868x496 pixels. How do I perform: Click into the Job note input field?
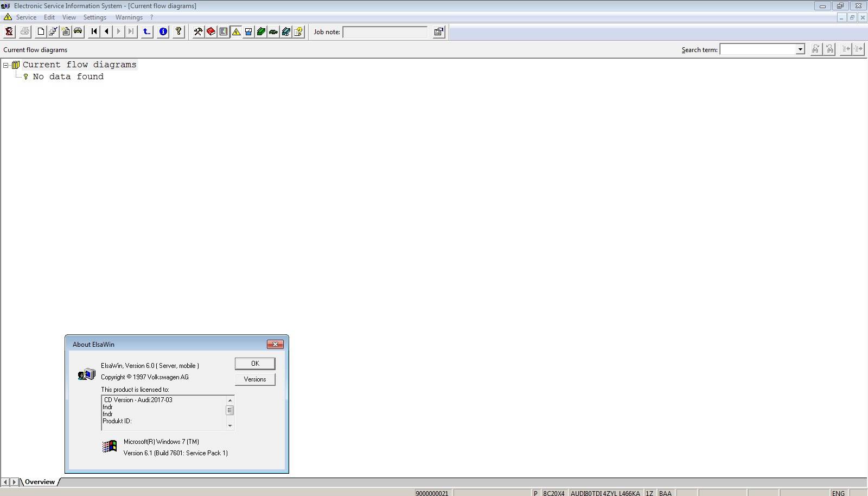[385, 32]
